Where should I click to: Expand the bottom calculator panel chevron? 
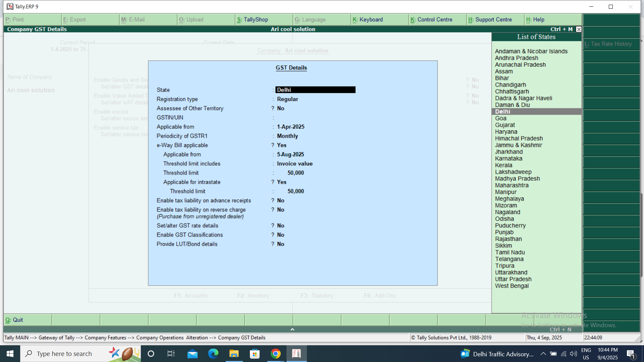pos(292,329)
